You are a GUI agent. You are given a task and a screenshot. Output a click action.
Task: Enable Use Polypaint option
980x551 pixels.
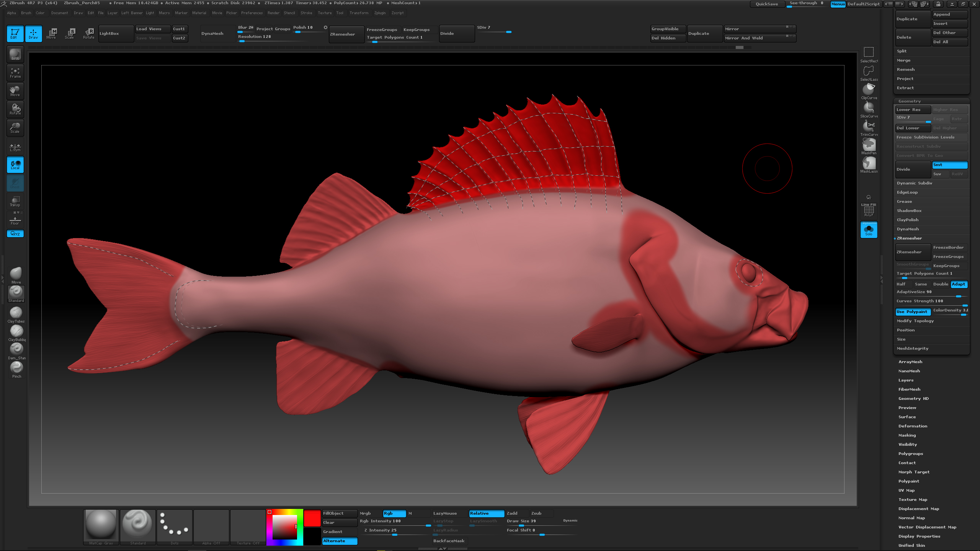point(912,312)
